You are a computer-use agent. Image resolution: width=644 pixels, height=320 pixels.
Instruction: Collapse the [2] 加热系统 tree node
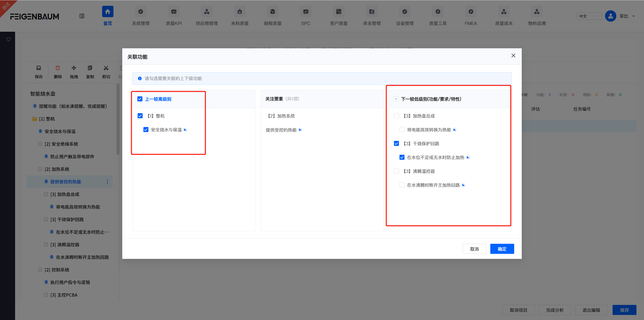pyautogui.click(x=40, y=169)
